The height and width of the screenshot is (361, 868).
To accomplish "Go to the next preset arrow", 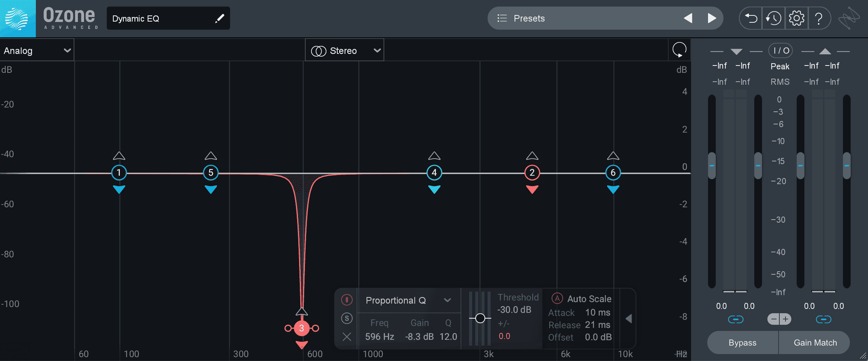I will (x=712, y=18).
